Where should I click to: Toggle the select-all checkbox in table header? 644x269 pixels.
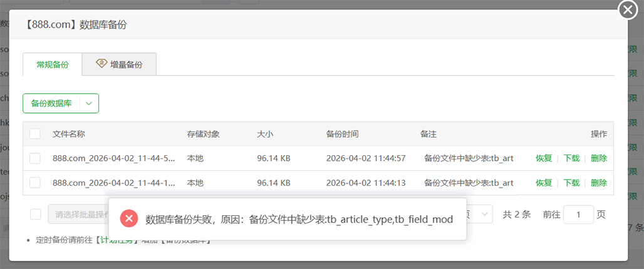point(35,134)
